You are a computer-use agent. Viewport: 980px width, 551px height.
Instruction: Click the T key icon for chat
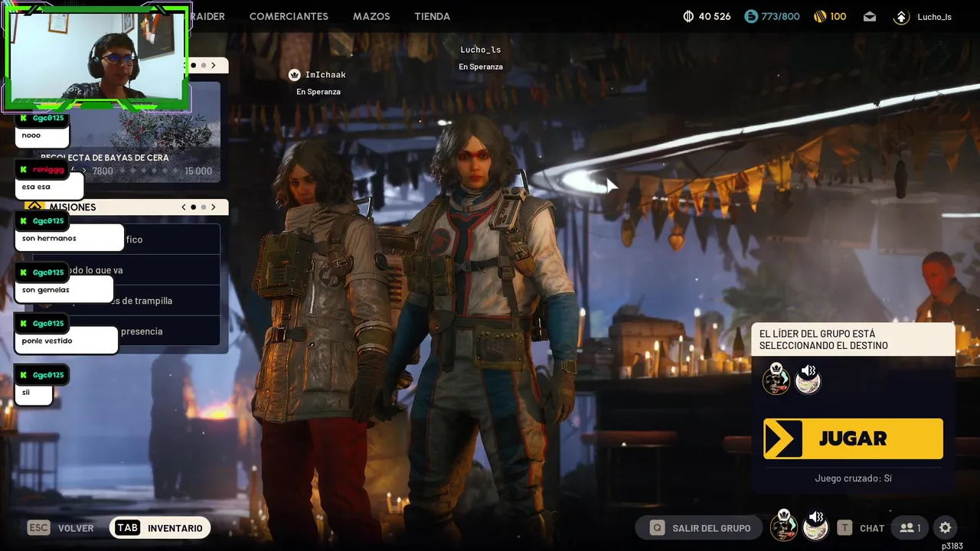tap(844, 527)
